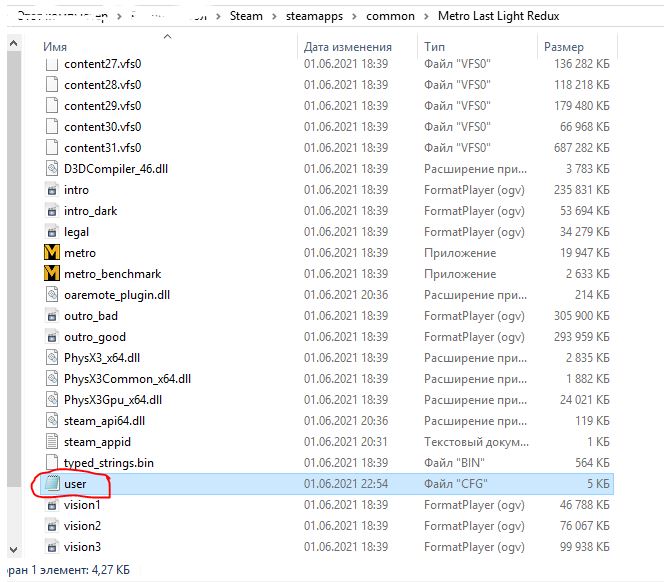Image resolution: width=664 pixels, height=582 pixels.
Task: Select file name vision2
Action: [x=82, y=526]
